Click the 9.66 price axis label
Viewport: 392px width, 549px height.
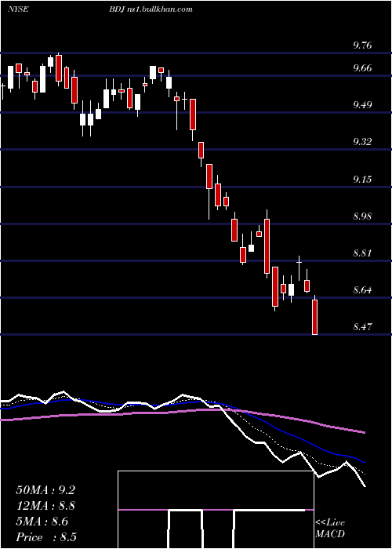click(362, 67)
